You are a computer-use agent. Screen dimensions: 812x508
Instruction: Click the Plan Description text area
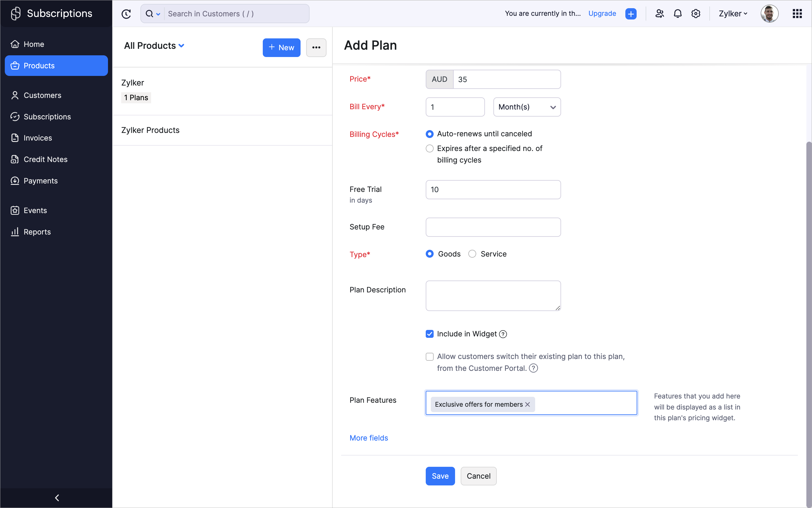(493, 296)
